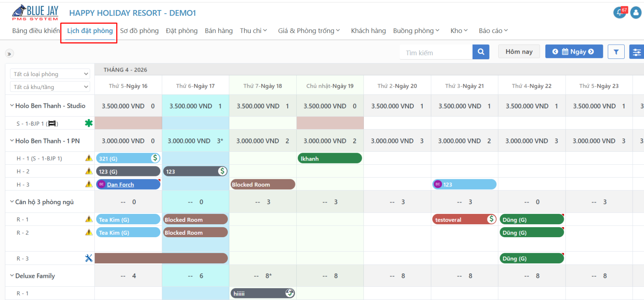Open the maintenance block bar on R - 3

(161, 258)
